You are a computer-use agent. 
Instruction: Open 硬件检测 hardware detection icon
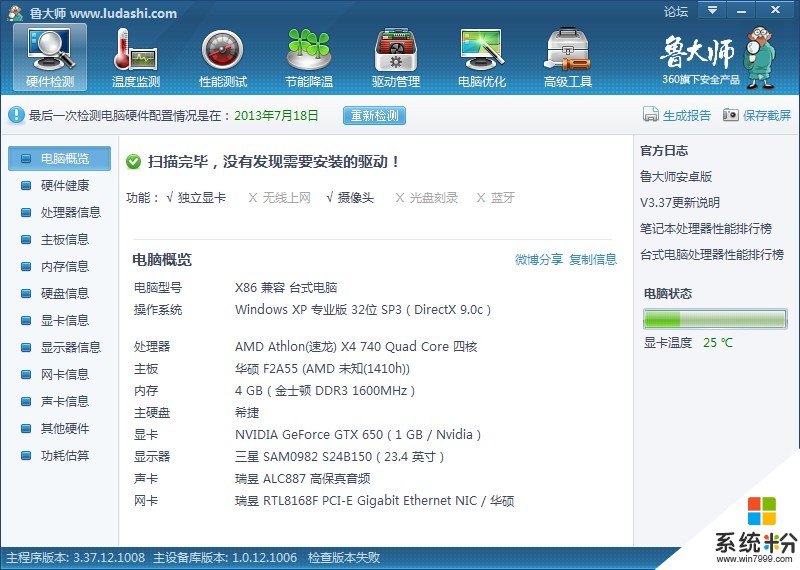(x=49, y=50)
